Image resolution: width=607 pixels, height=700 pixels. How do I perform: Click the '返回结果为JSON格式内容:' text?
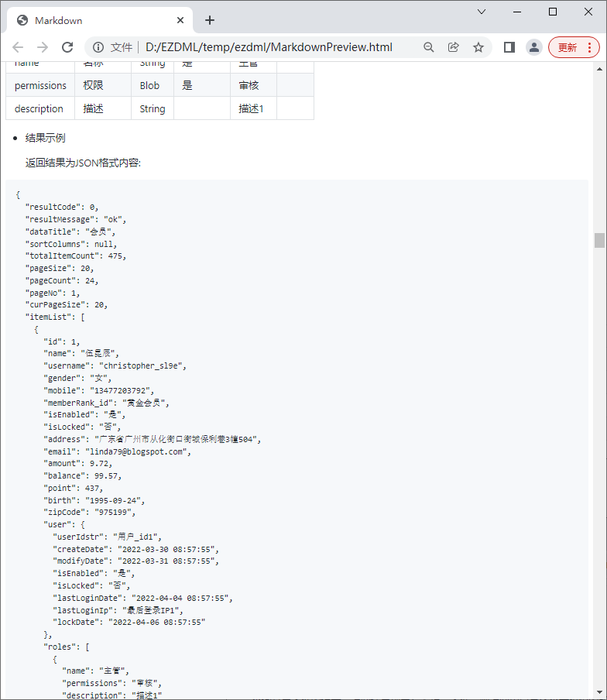(83, 163)
